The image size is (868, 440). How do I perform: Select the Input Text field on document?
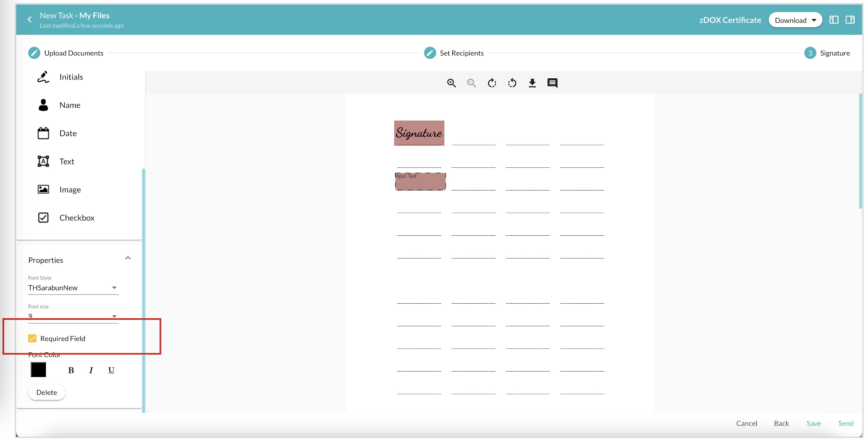coord(420,181)
